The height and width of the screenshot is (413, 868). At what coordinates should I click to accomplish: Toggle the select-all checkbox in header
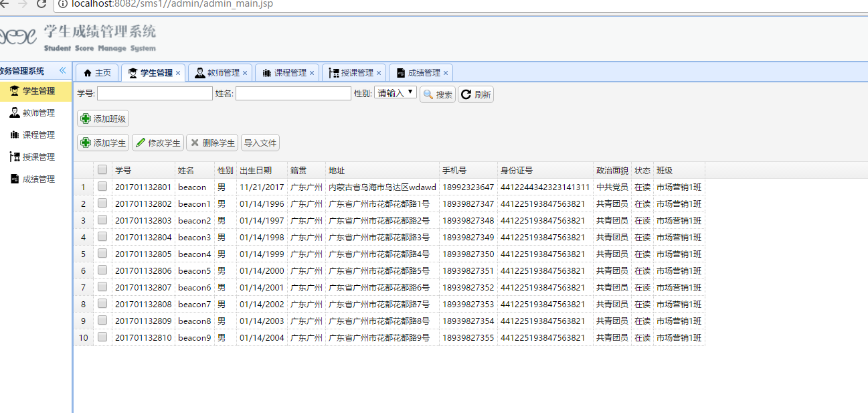[102, 170]
